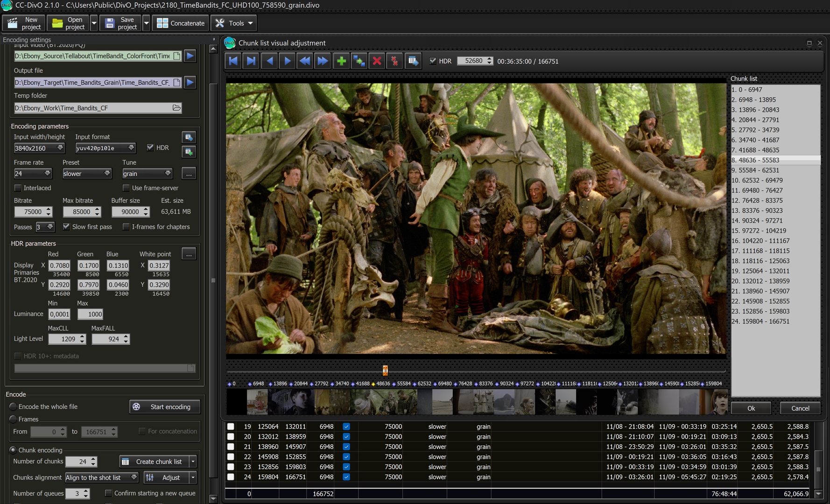Select the Frames radio button
830x504 pixels.
(13, 419)
